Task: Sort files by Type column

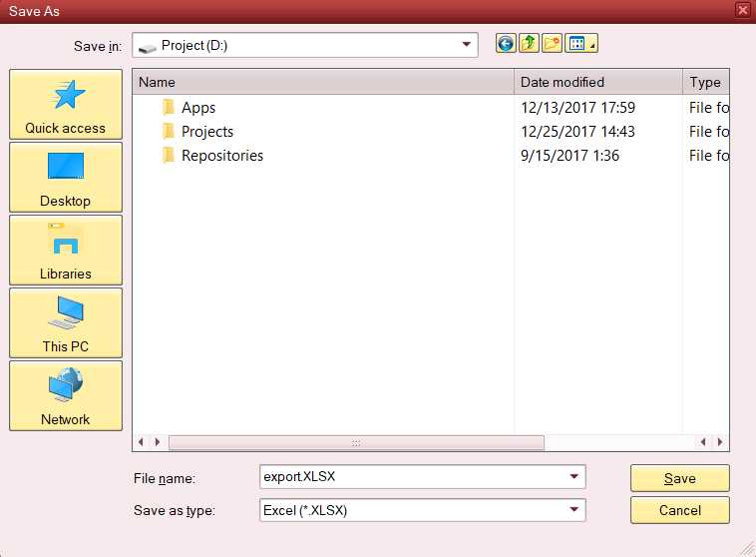Action: (x=706, y=82)
